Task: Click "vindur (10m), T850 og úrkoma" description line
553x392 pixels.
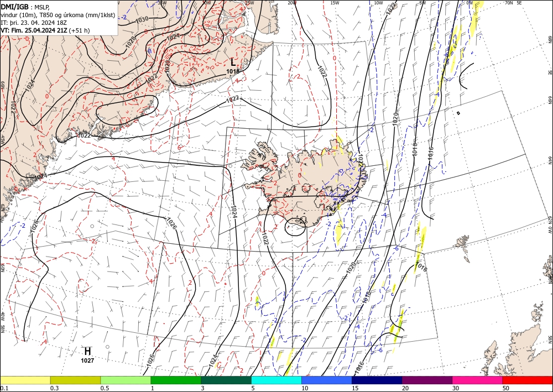Action: coord(58,14)
